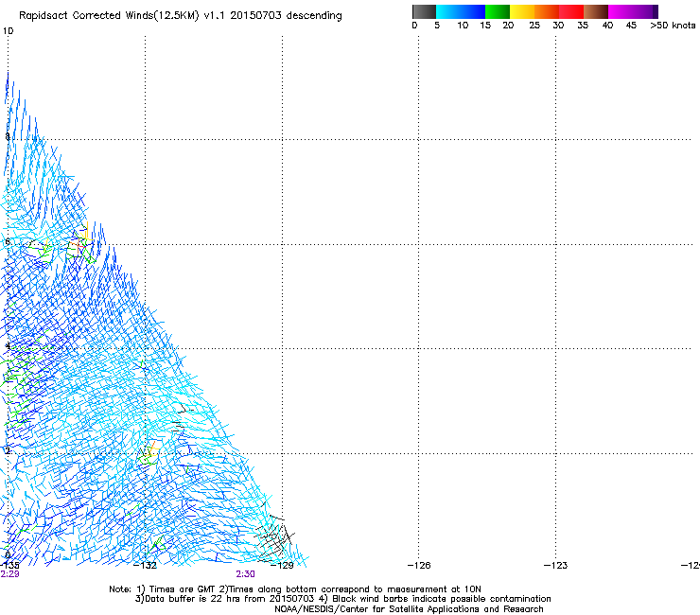Click the '15' label under the color scale
The image size is (700, 615).
pos(485,26)
